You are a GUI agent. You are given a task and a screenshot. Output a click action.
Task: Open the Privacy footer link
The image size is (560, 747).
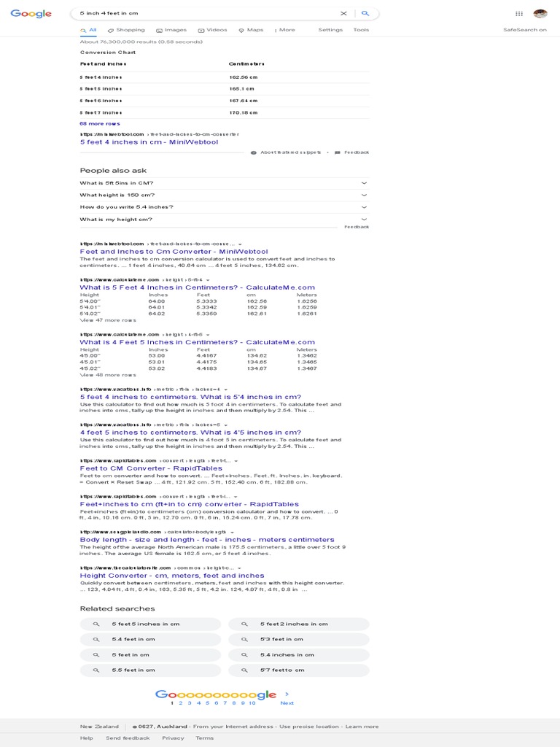click(173, 738)
